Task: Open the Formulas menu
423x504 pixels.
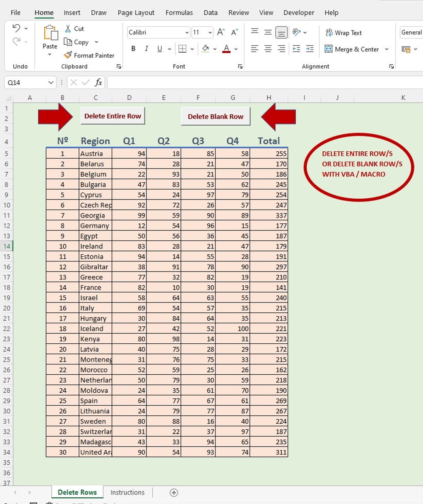Action: [179, 13]
